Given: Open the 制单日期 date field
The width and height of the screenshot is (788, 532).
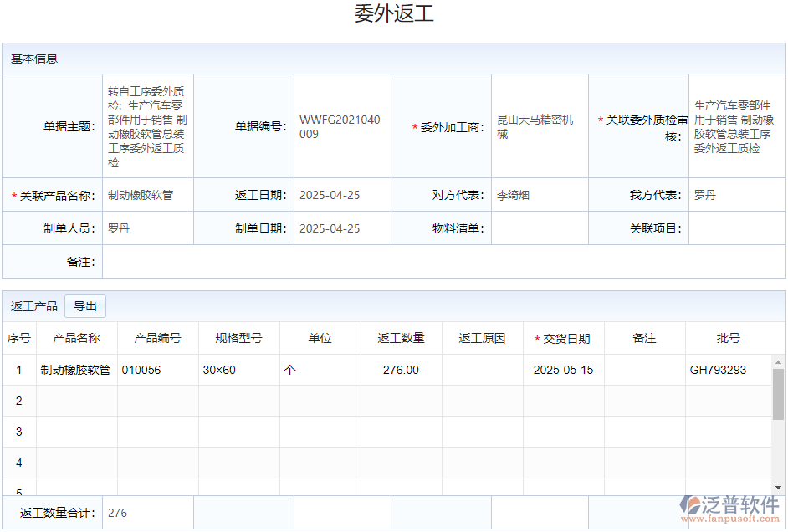Looking at the screenshot, I should click(341, 228).
